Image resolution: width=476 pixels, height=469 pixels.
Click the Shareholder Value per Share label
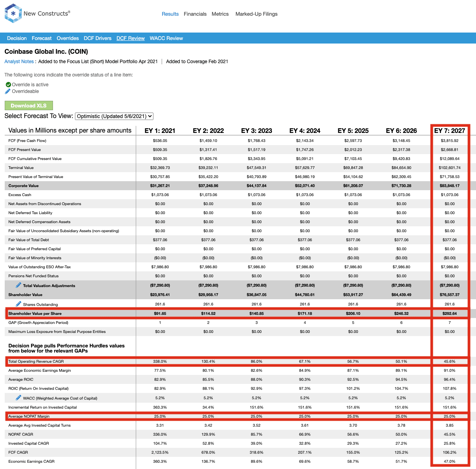point(35,314)
